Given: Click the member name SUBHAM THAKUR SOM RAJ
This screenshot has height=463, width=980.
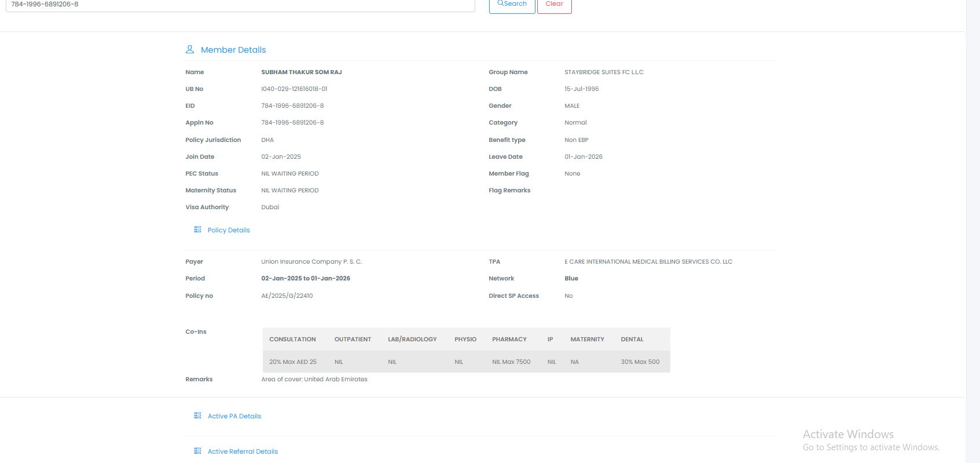Looking at the screenshot, I should point(302,72).
